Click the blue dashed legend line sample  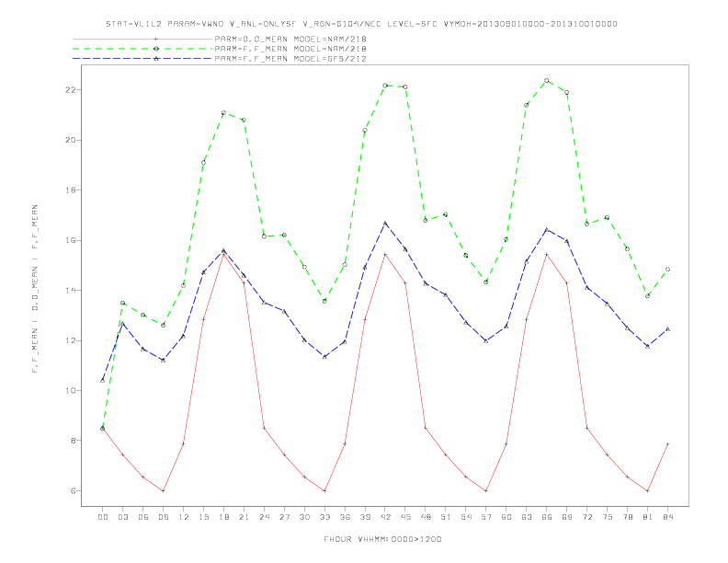pos(142,59)
